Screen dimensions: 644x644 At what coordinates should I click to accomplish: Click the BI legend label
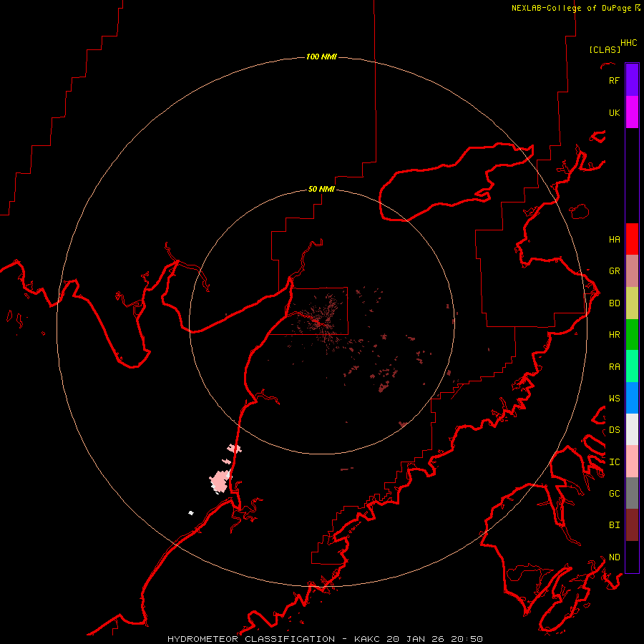pyautogui.click(x=614, y=525)
